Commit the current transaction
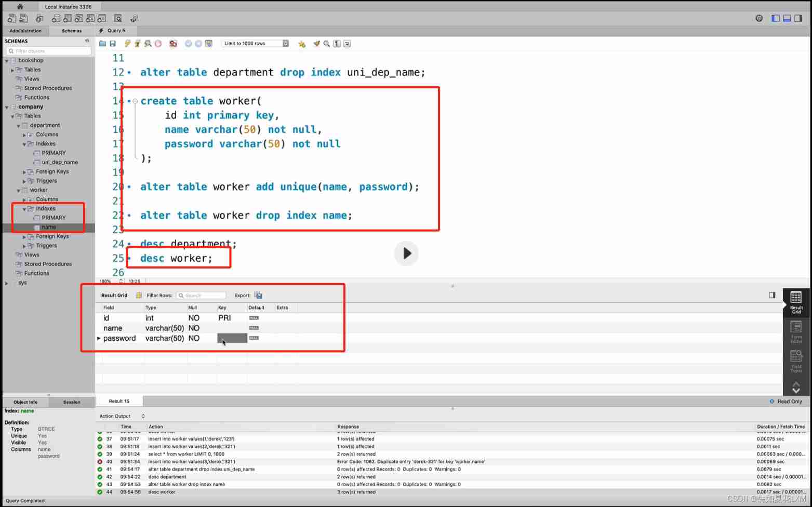Viewport: 812px width, 507px height. click(189, 44)
